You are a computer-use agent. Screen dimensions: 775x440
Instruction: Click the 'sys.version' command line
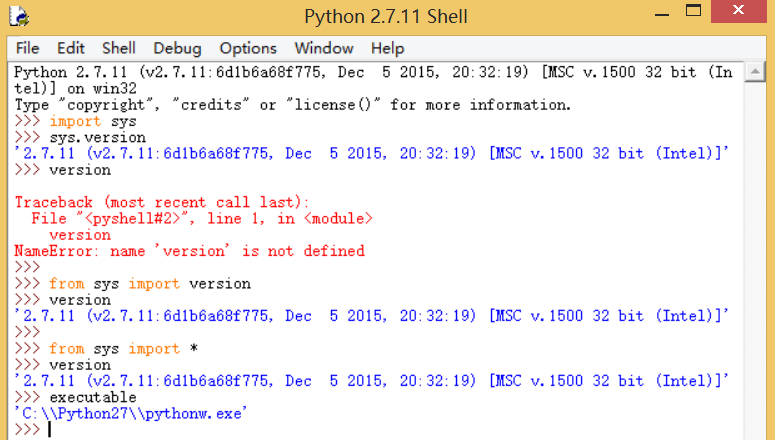click(x=80, y=137)
